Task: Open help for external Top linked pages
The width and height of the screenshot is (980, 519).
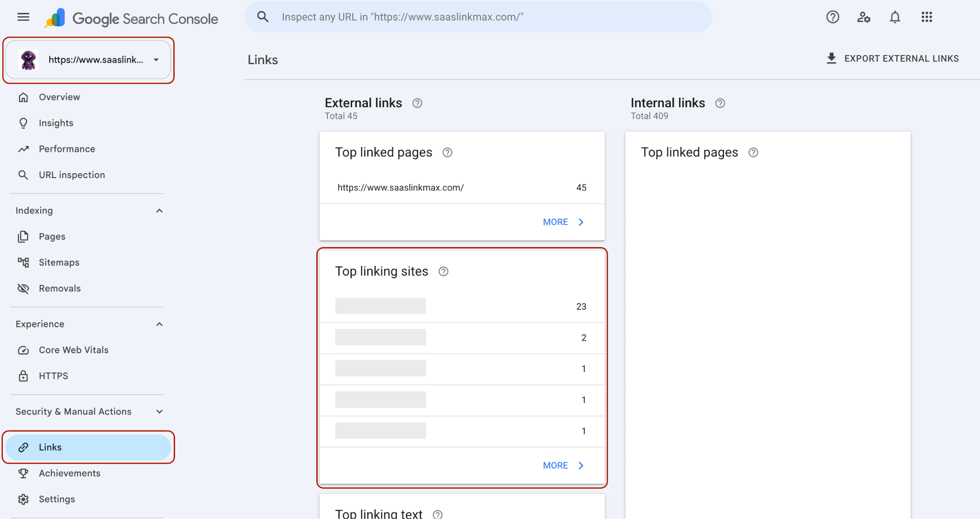Action: 447,152
